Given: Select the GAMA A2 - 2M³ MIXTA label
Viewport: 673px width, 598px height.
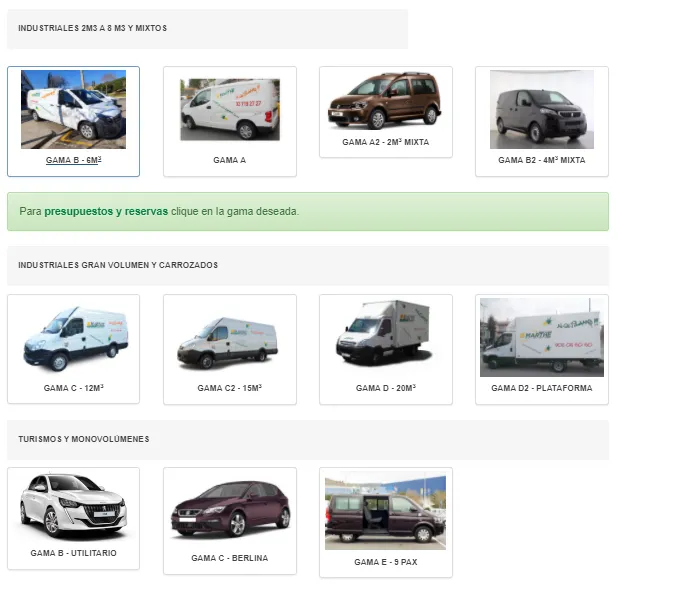Looking at the screenshot, I should (385, 142).
